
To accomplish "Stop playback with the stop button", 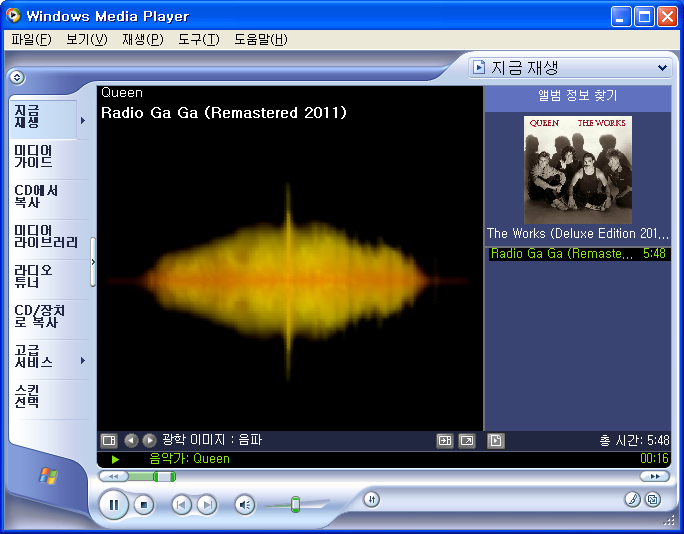I will pos(144,505).
